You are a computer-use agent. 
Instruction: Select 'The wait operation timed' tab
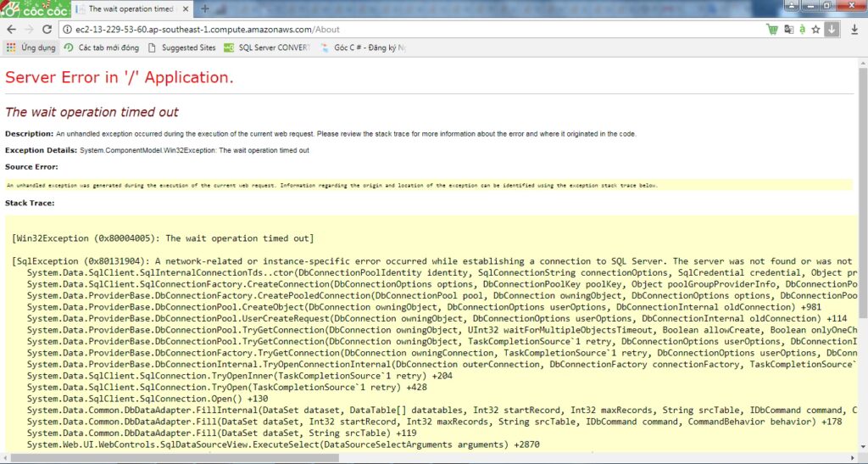point(127,8)
